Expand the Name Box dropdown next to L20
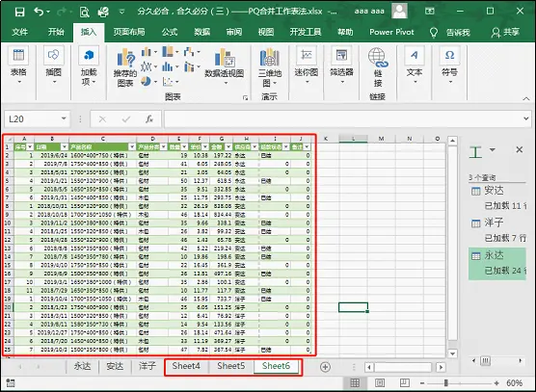 pos(64,118)
